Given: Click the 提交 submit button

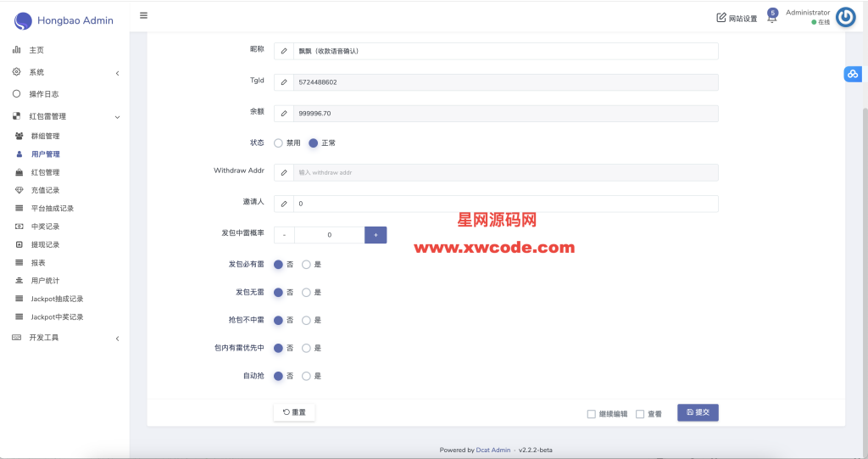Looking at the screenshot, I should coord(698,412).
